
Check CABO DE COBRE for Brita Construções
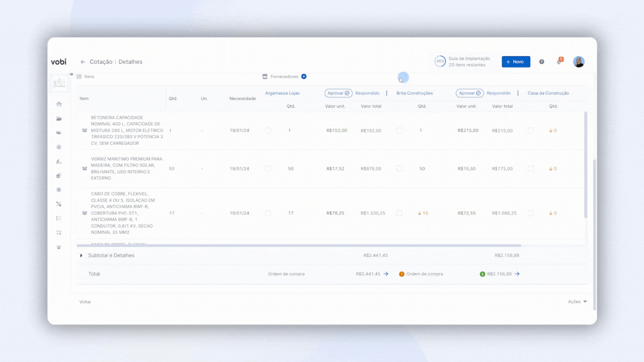coord(399,213)
